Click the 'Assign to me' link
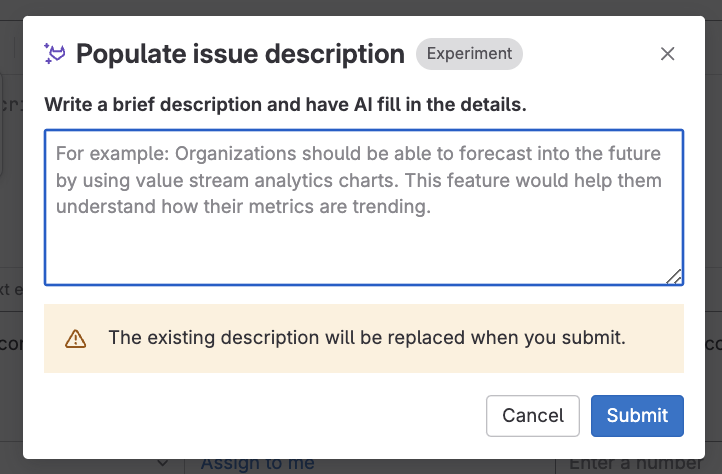 click(x=257, y=464)
